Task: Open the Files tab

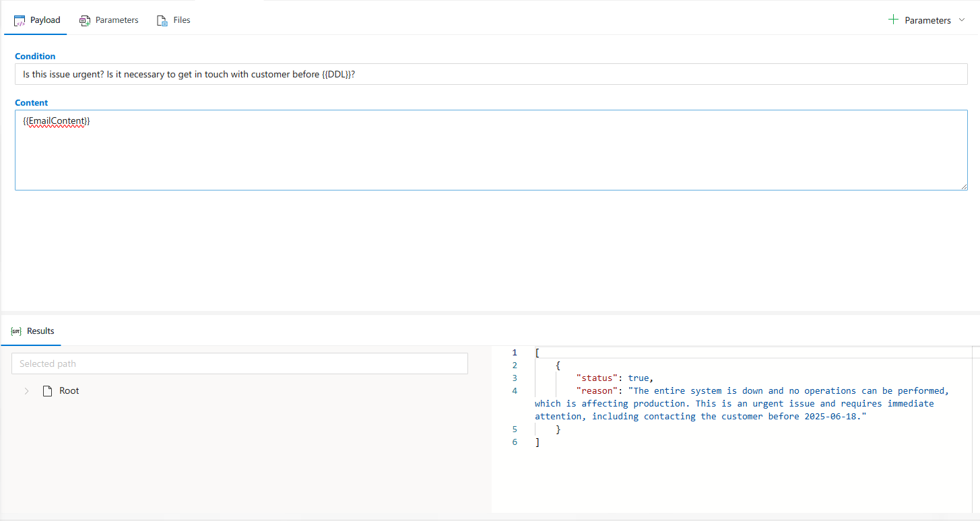Action: [x=174, y=20]
